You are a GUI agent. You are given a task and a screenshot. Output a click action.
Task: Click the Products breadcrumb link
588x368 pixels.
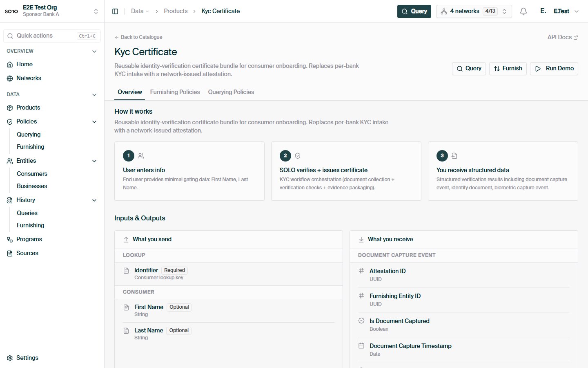(176, 11)
